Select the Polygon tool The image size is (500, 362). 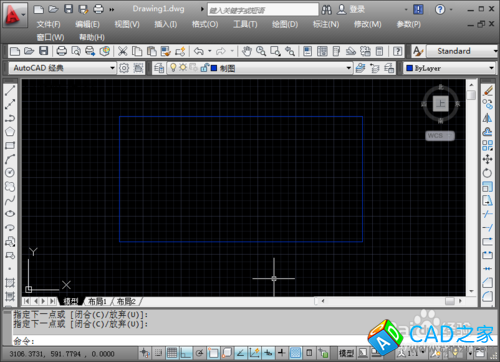pos(10,131)
